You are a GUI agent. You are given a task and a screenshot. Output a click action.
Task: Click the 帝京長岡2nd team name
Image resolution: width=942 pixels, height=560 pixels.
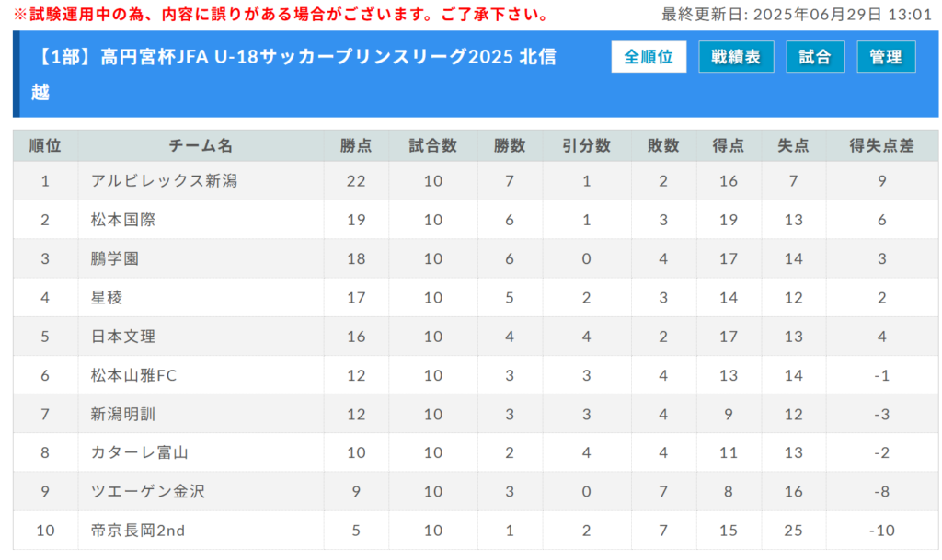(139, 531)
